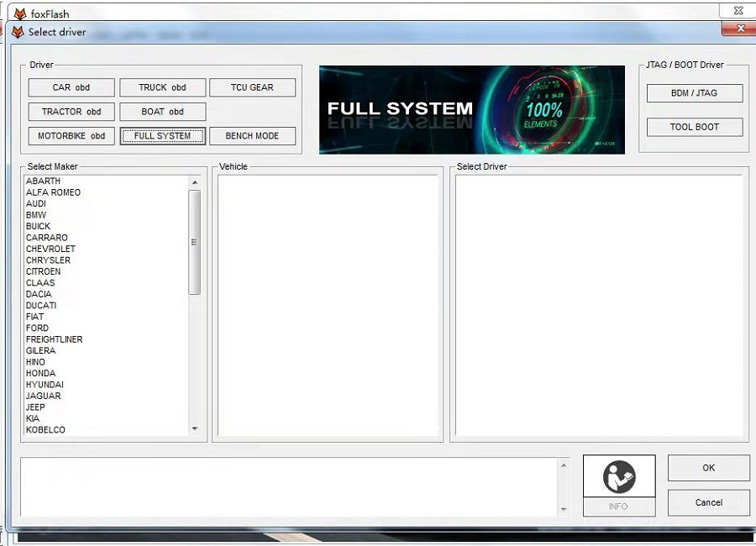The image size is (756, 546).
Task: Click the fox logo in Select driver title bar
Action: (x=18, y=32)
